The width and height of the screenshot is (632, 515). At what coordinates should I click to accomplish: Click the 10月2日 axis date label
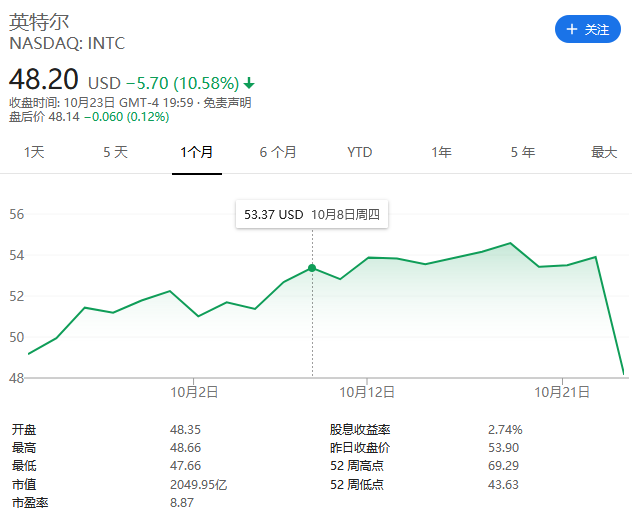(x=194, y=392)
